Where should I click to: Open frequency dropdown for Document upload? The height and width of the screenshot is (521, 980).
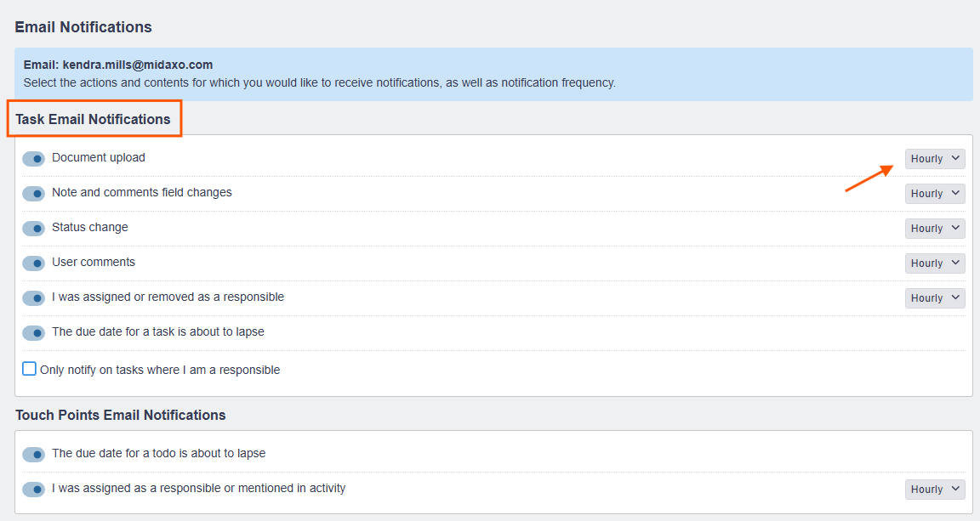[934, 159]
